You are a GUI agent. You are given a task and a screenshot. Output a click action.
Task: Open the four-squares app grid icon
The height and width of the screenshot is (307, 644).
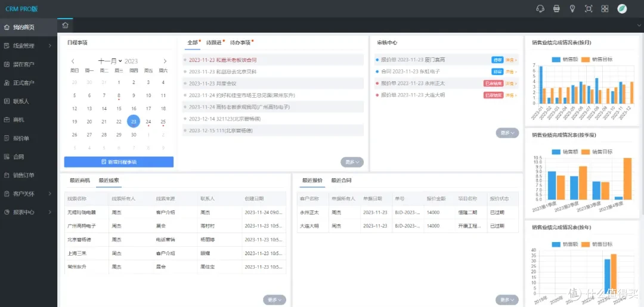pos(605,8)
